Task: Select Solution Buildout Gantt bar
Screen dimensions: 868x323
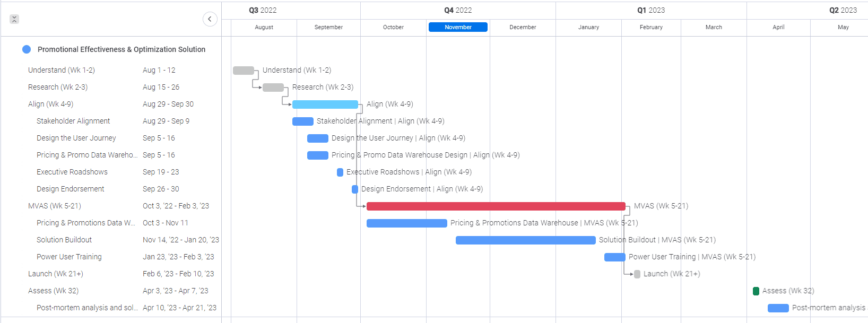Action: pyautogui.click(x=526, y=240)
